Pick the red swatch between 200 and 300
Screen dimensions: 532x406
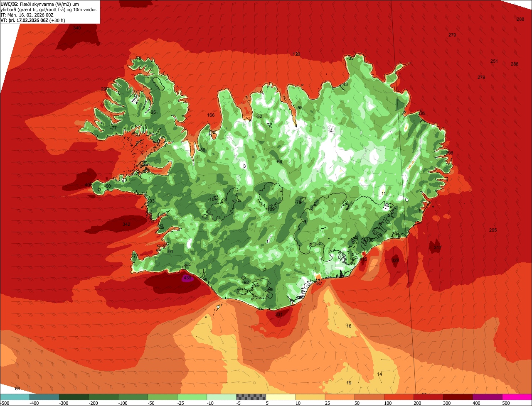pyautogui.click(x=428, y=397)
